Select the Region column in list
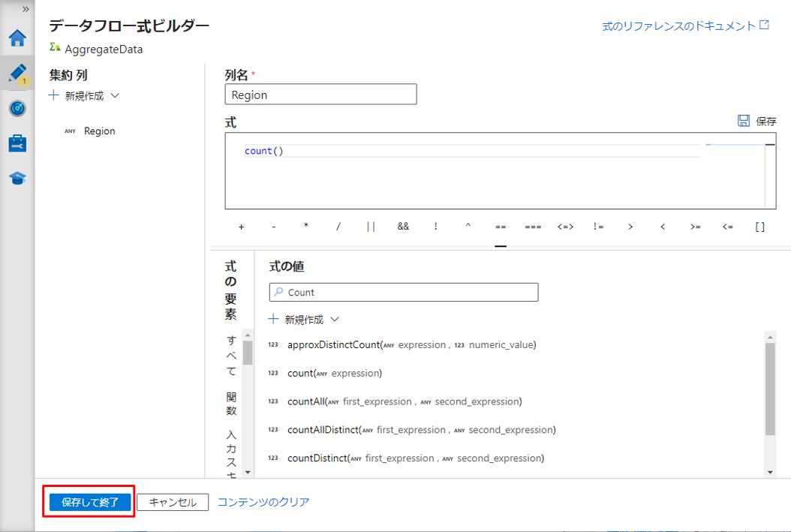Viewport: 791px width, 532px height. pos(99,131)
